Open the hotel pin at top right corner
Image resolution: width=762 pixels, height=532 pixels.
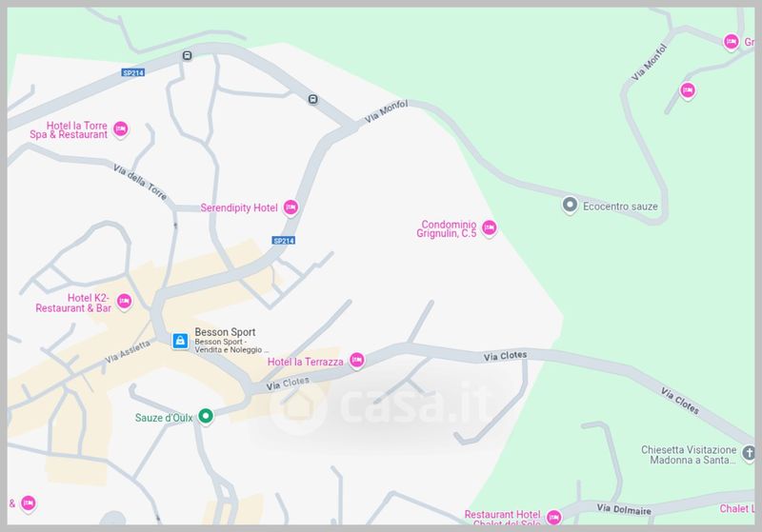pyautogui.click(x=731, y=42)
